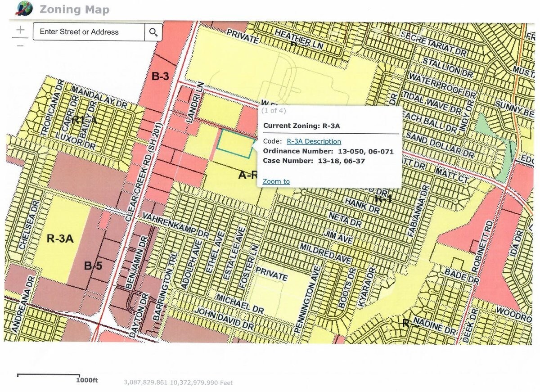Click the 1000ft scale bar
540x392 pixels.
tap(49, 375)
